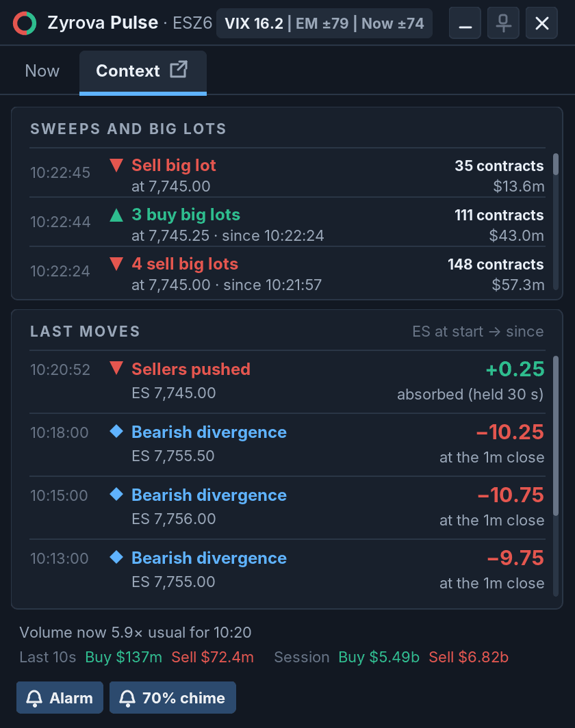575x728 pixels.
Task: Select Bearish divergence at ES 7,756.00
Action: tap(287, 508)
